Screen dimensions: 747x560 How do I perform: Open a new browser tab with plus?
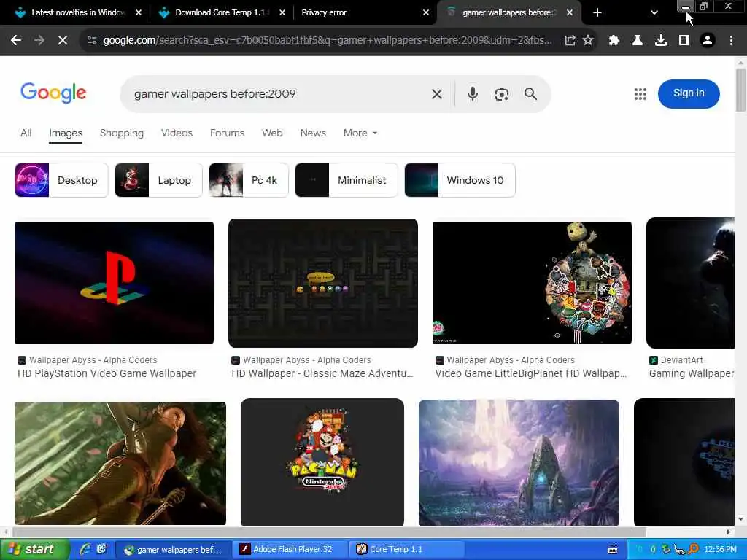597,13
